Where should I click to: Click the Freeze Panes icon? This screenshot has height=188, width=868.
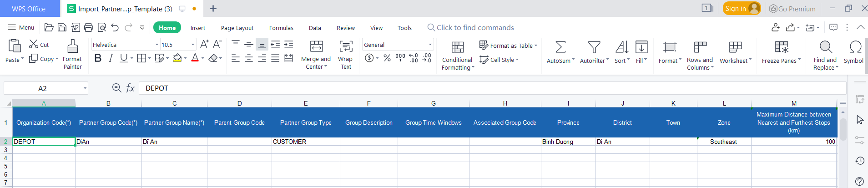pos(782,47)
